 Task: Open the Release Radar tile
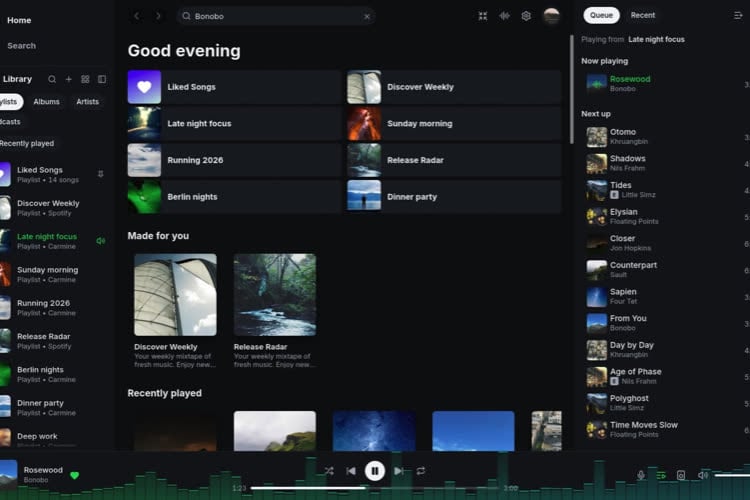click(x=454, y=160)
